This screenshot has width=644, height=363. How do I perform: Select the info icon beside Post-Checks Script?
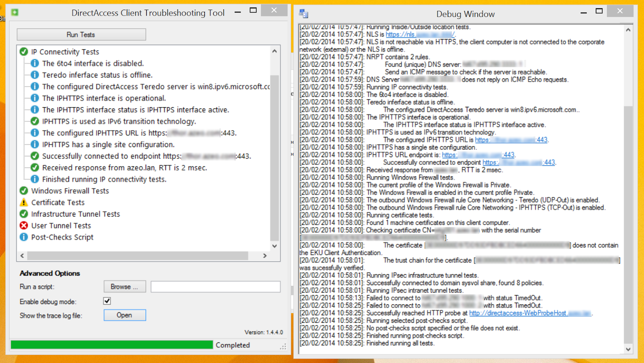[23, 237]
